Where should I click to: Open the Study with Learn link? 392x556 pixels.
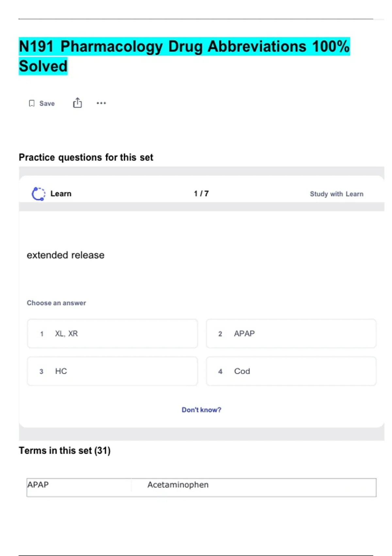coord(336,194)
